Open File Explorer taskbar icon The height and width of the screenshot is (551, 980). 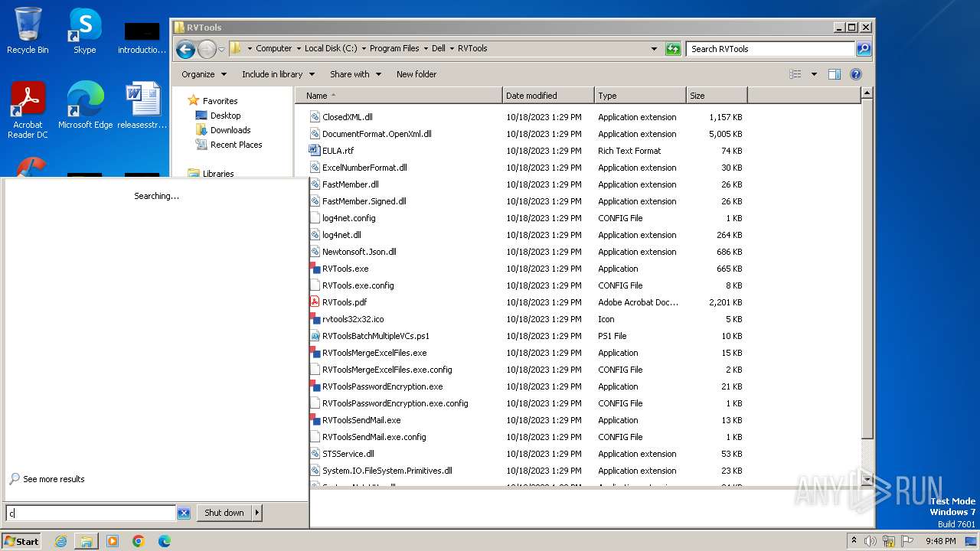(87, 541)
